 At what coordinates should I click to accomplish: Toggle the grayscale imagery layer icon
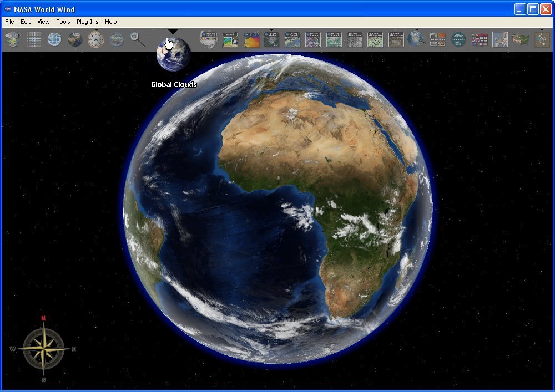[355, 39]
